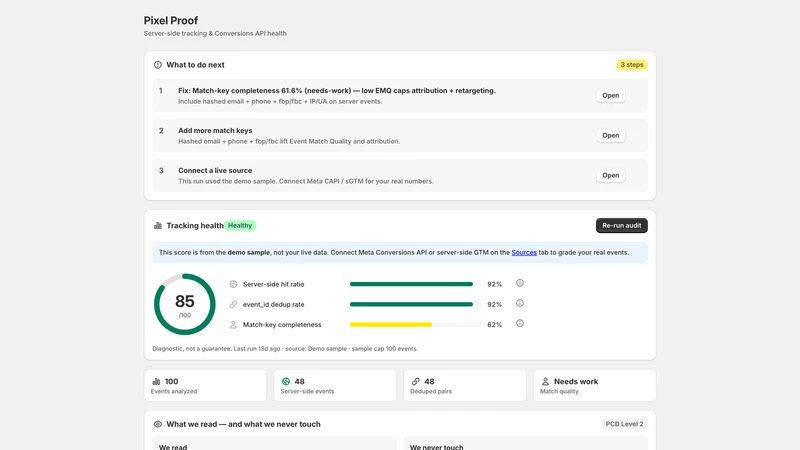Follow the Sources link
The height and width of the screenshot is (450, 800).
pos(524,253)
